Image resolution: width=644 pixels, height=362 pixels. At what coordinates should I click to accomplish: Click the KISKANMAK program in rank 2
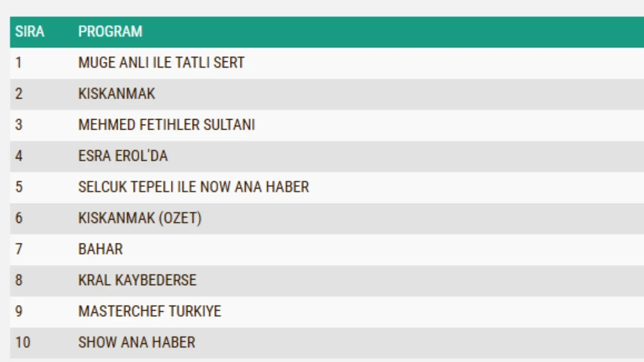(x=117, y=94)
